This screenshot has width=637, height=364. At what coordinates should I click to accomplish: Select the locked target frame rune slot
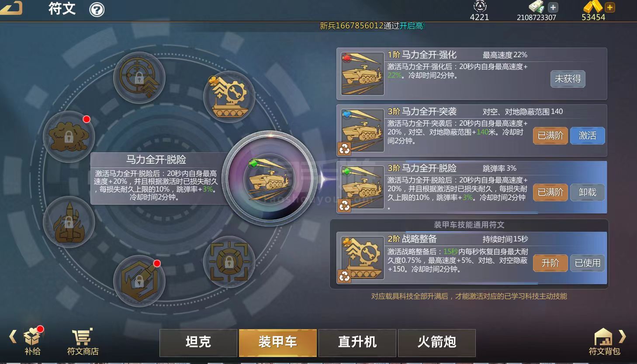[229, 262]
